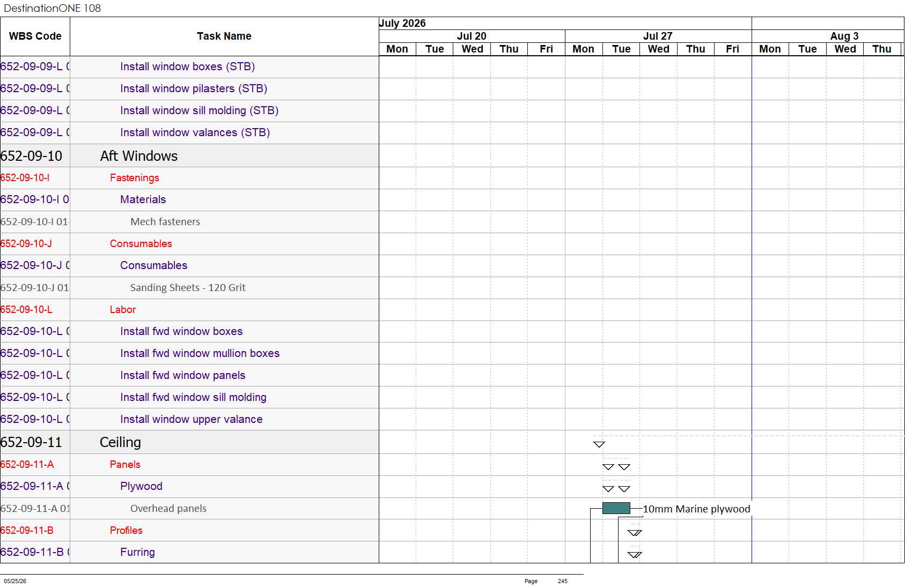Click Fri header under Jul 20

(x=546, y=49)
